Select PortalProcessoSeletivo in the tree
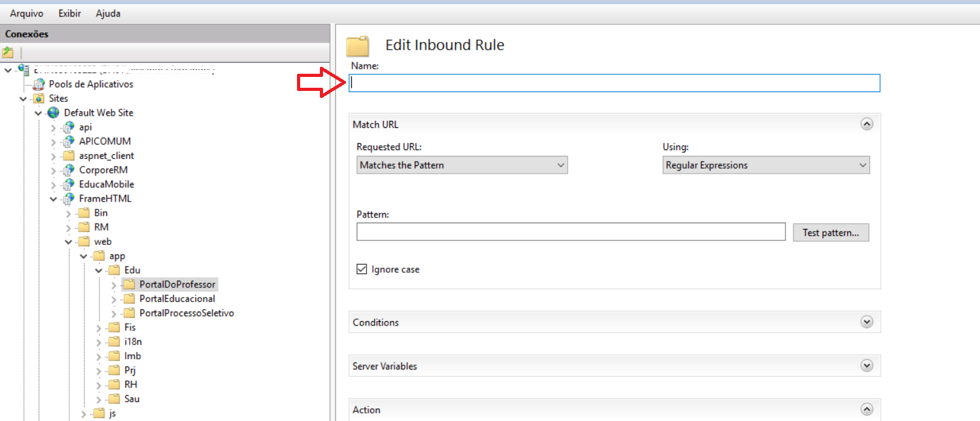The width and height of the screenshot is (980, 421). 186,313
